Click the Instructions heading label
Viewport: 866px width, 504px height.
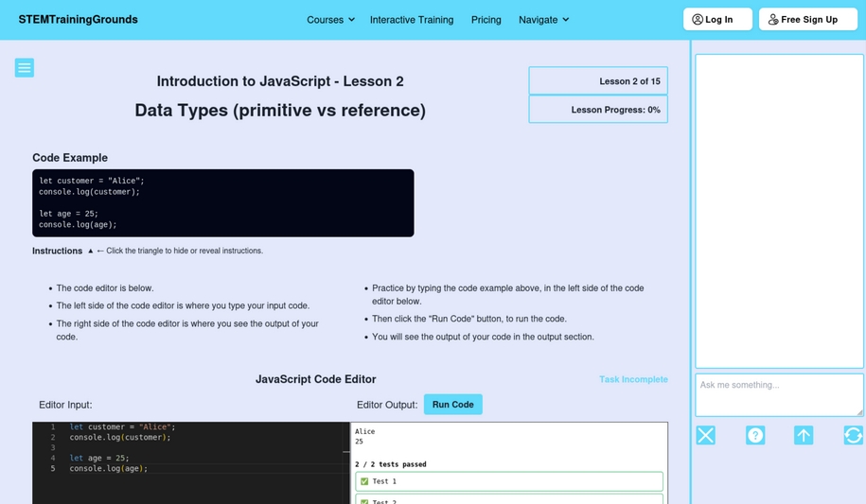pos(57,251)
